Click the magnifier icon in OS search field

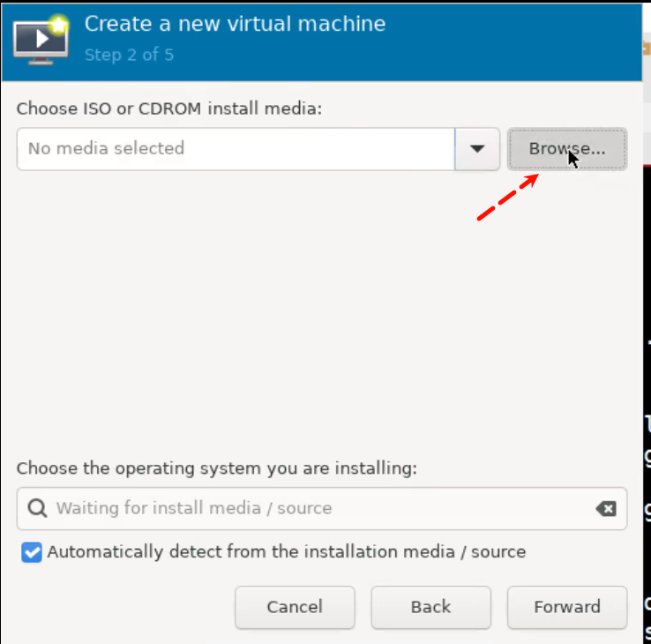(x=37, y=508)
